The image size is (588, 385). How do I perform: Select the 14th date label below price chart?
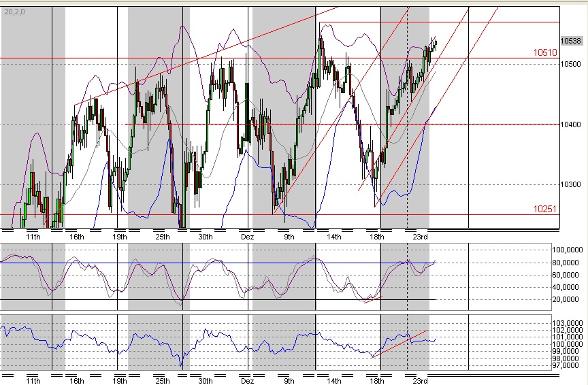(333, 237)
